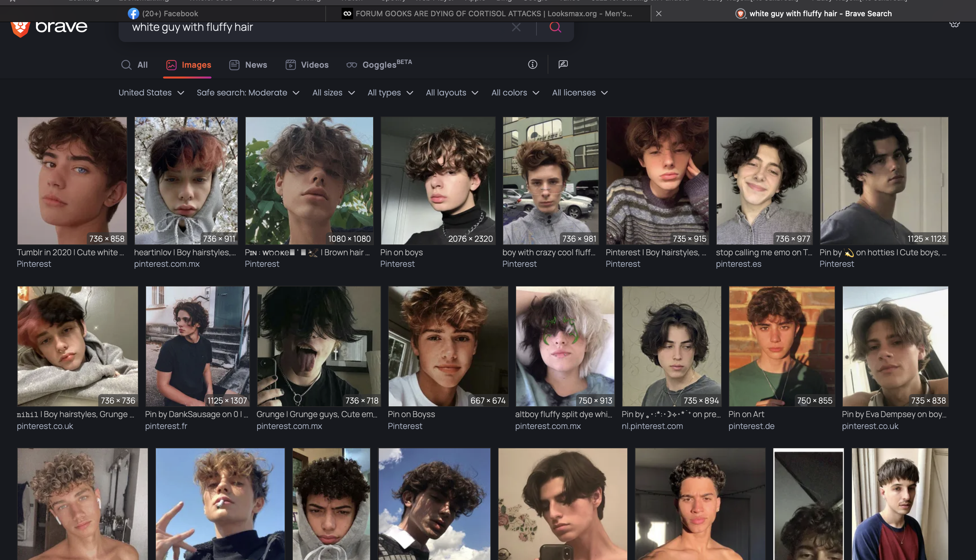Clear the search box with X icon
976x560 pixels.
coord(516,27)
